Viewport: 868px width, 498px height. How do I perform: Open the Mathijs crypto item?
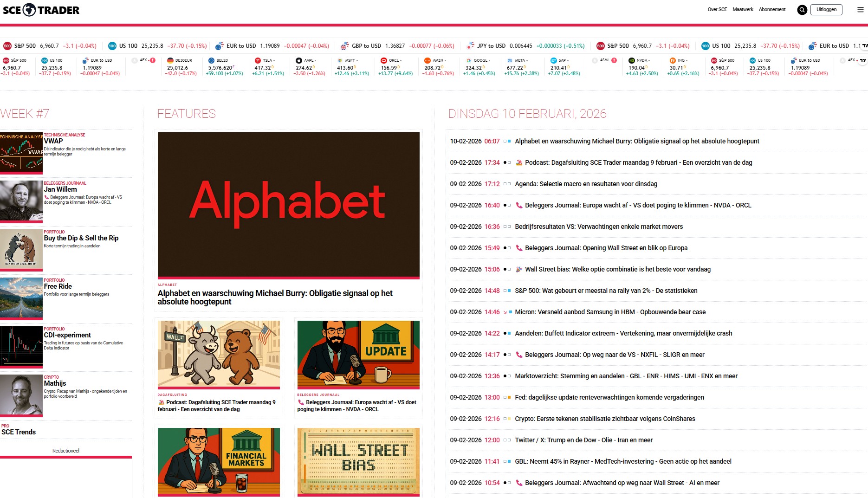click(55, 383)
